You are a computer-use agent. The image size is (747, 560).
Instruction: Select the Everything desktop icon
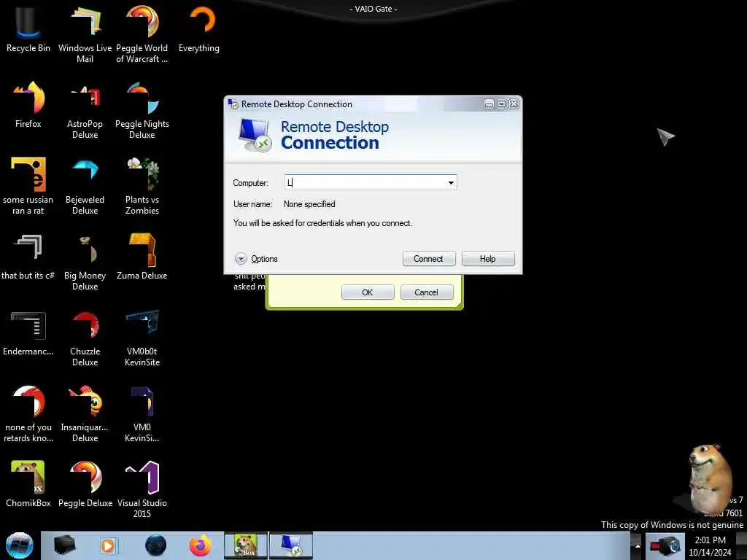click(199, 29)
